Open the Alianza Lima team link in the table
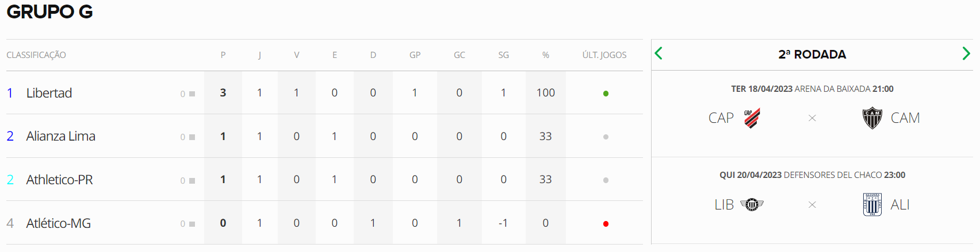 click(x=61, y=136)
